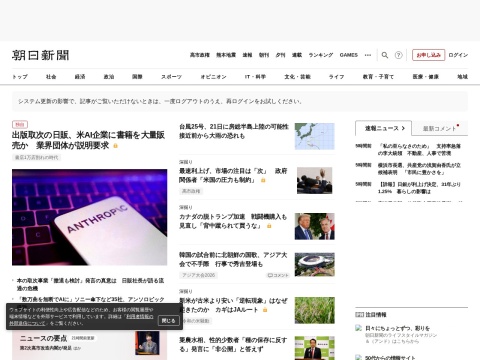Viewport: 480px width, 360px height.
Task: Open breaking news 「私の至らなさのため」 item
Action: pos(419,150)
